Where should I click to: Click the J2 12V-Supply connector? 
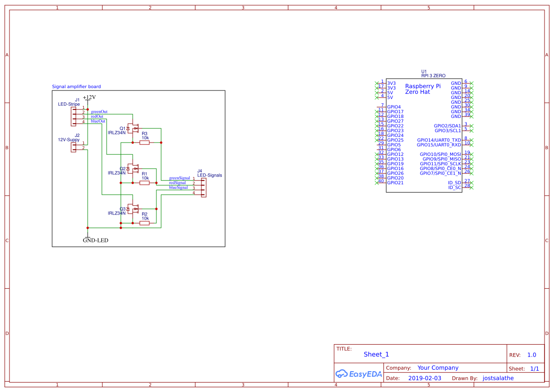pos(74,147)
